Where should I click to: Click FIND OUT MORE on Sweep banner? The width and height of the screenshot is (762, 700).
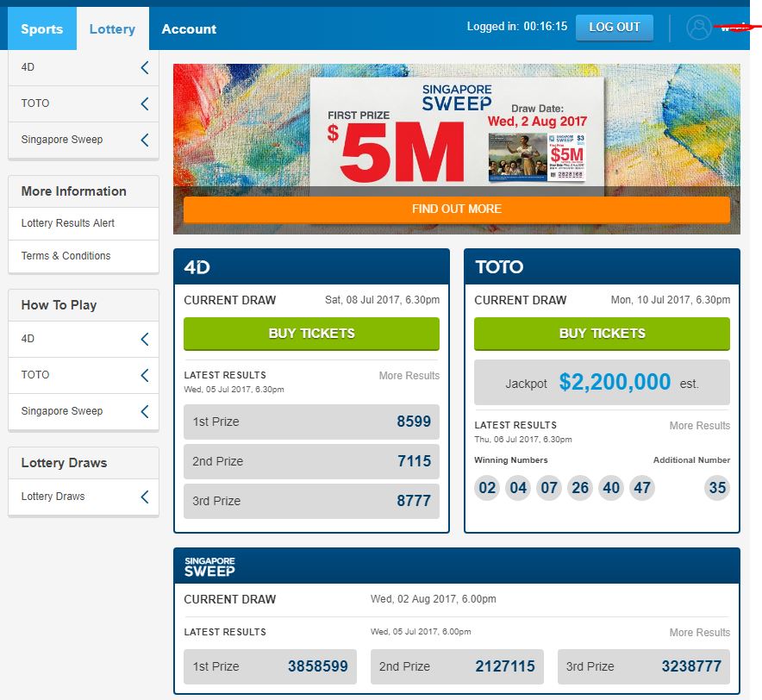point(456,209)
